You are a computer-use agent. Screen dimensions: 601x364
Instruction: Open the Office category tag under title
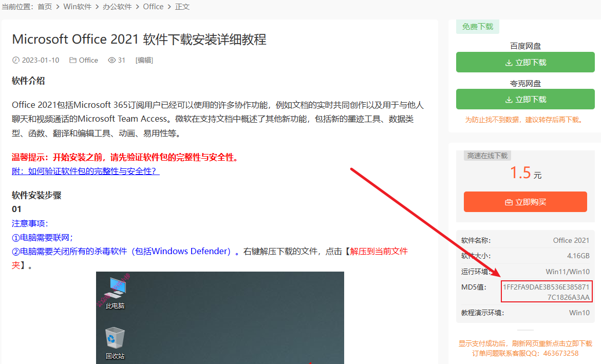tap(88, 60)
